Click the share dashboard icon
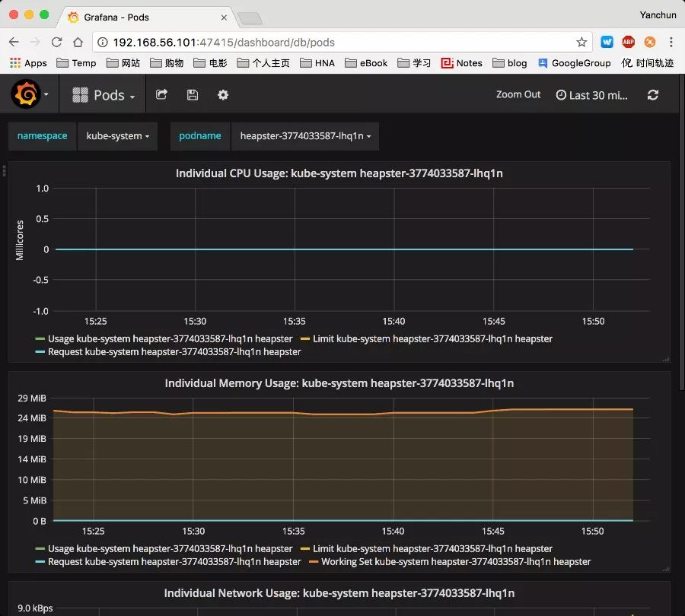This screenshot has height=616, width=685. pyautogui.click(x=161, y=95)
